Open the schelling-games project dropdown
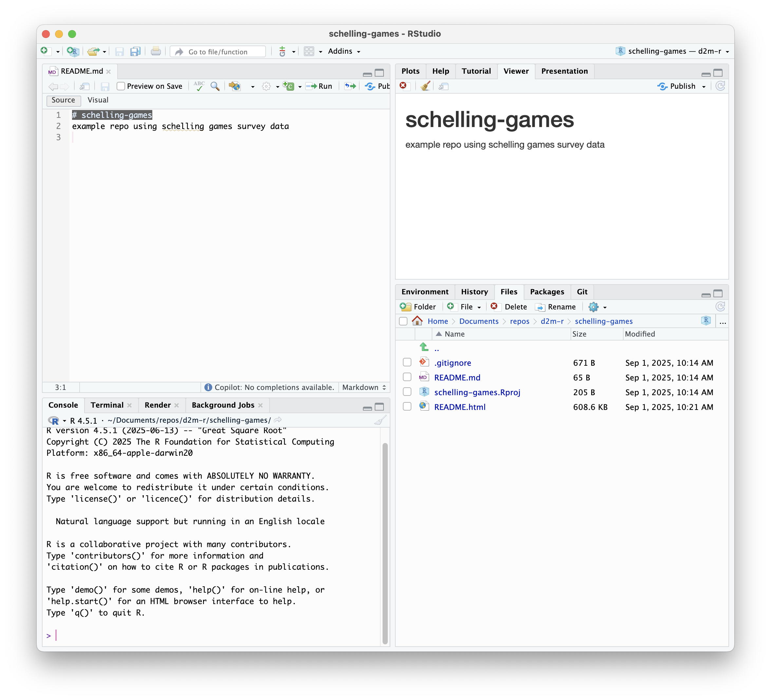The height and width of the screenshot is (700, 771). (673, 51)
